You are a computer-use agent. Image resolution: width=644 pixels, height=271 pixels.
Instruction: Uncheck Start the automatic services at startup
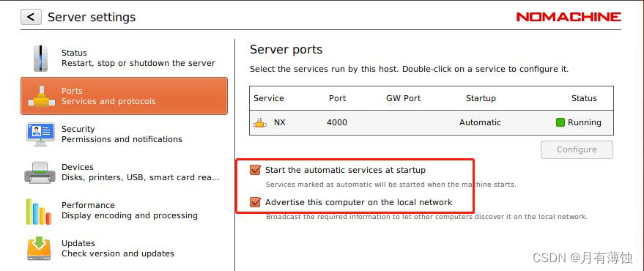point(255,170)
